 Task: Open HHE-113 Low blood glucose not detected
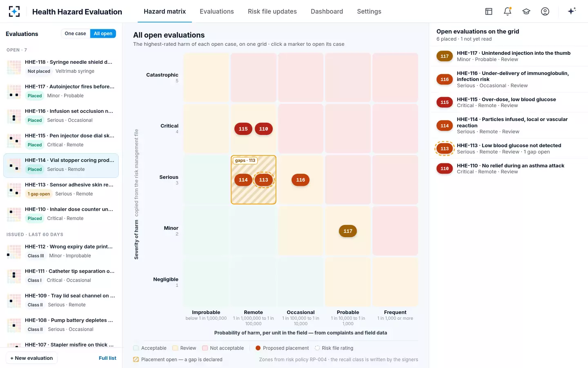click(x=509, y=148)
